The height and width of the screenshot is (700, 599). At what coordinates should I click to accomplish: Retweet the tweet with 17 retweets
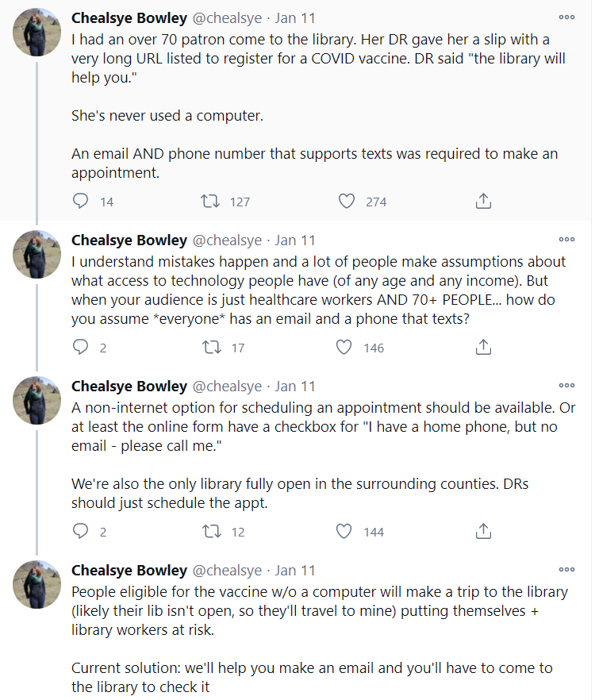point(211,348)
